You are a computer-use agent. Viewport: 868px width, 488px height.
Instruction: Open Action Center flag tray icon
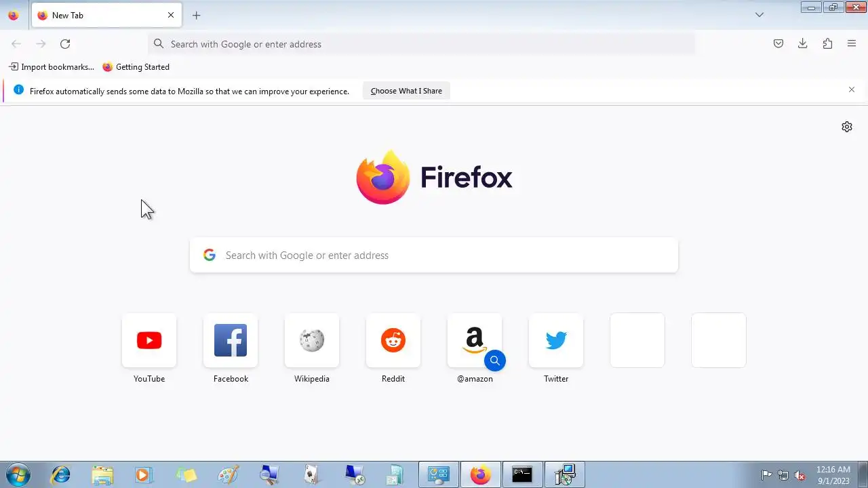coord(766,475)
